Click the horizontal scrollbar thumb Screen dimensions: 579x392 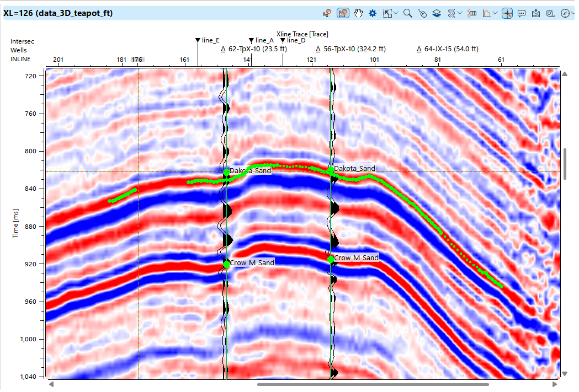coord(373,384)
